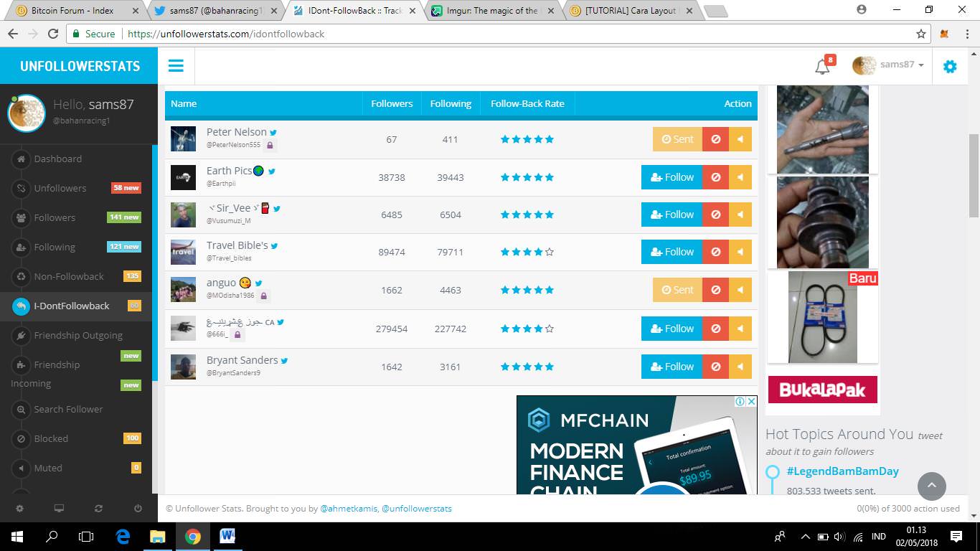
Task: Open Peter Nelson profile name link
Action: pyautogui.click(x=237, y=132)
